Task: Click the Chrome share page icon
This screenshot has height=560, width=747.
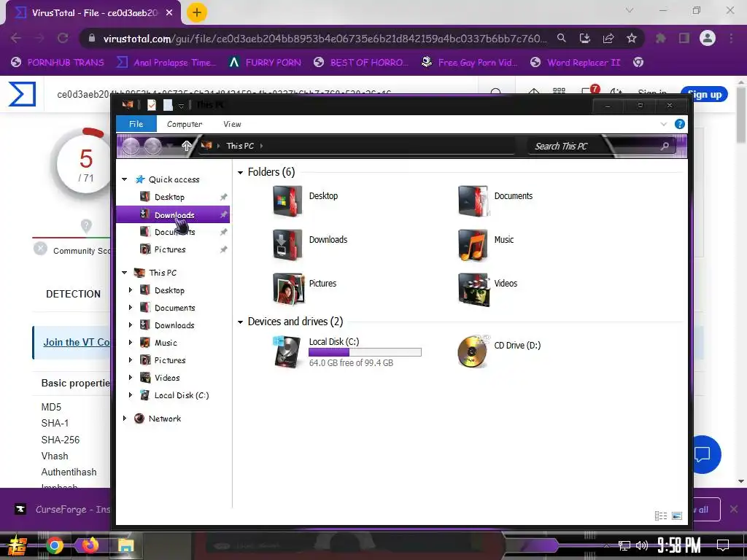Action: [x=608, y=38]
